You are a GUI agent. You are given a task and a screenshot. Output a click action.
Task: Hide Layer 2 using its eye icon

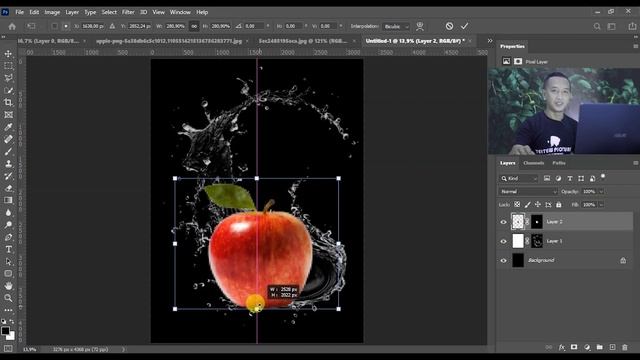[503, 222]
